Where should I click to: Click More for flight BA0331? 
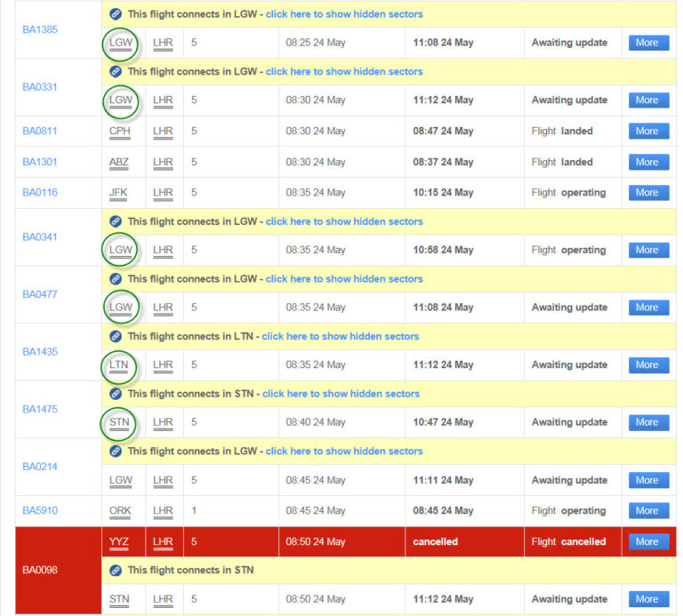pyautogui.click(x=648, y=100)
